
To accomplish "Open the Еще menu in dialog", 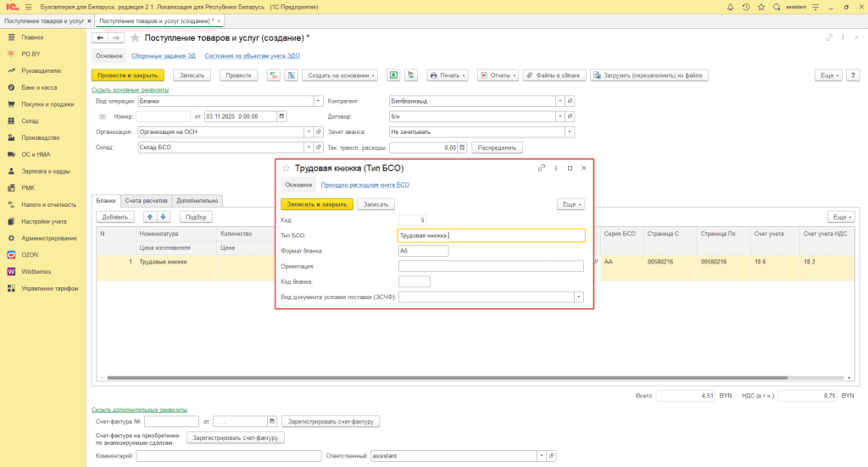I will [570, 204].
